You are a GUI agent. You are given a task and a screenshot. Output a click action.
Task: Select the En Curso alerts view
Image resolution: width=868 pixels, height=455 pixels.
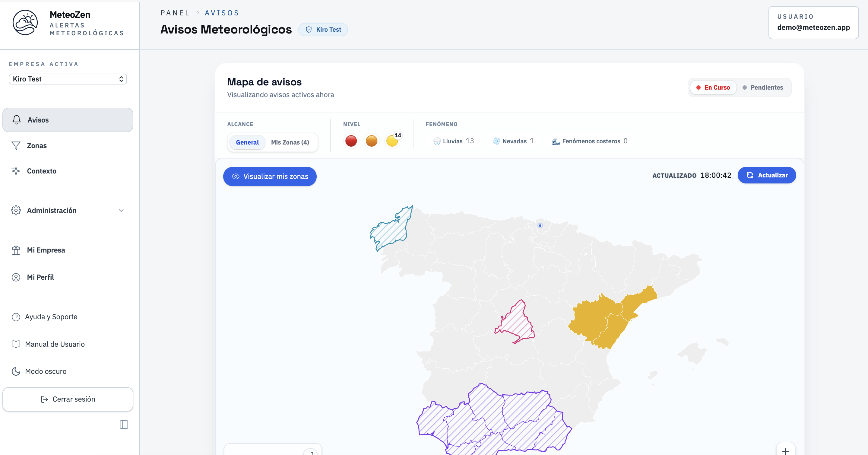point(713,87)
